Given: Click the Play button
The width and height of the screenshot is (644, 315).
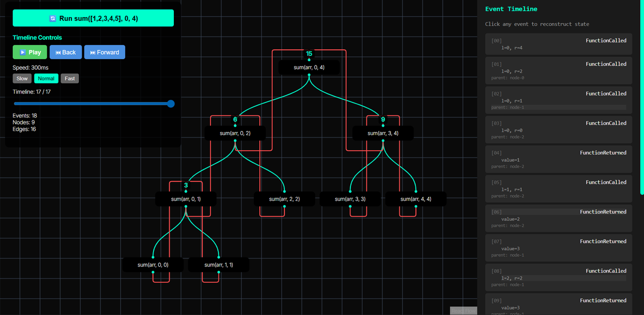Looking at the screenshot, I should pyautogui.click(x=30, y=52).
